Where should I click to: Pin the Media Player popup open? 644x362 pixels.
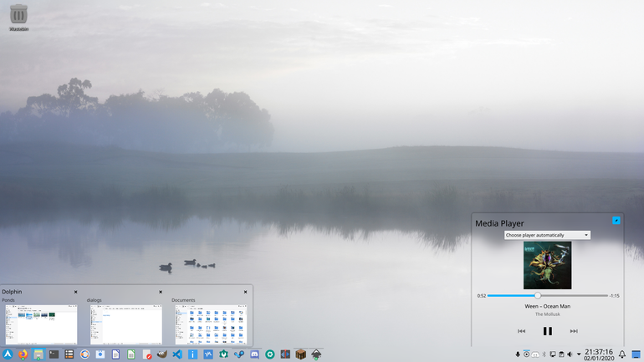616,221
